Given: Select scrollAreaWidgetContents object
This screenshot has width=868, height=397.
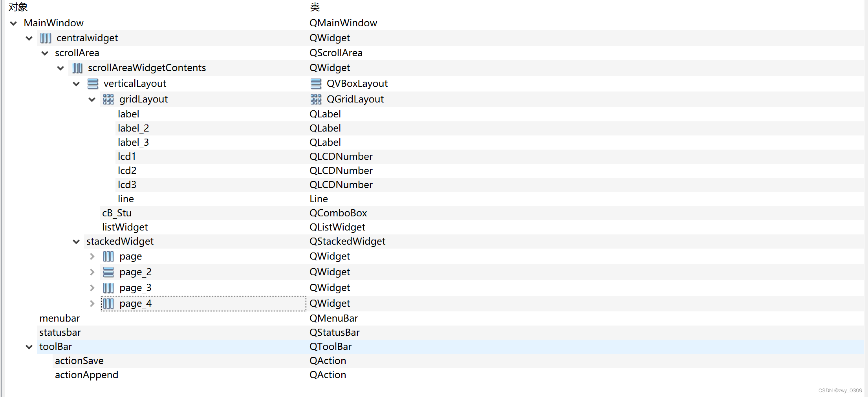Looking at the screenshot, I should point(147,68).
